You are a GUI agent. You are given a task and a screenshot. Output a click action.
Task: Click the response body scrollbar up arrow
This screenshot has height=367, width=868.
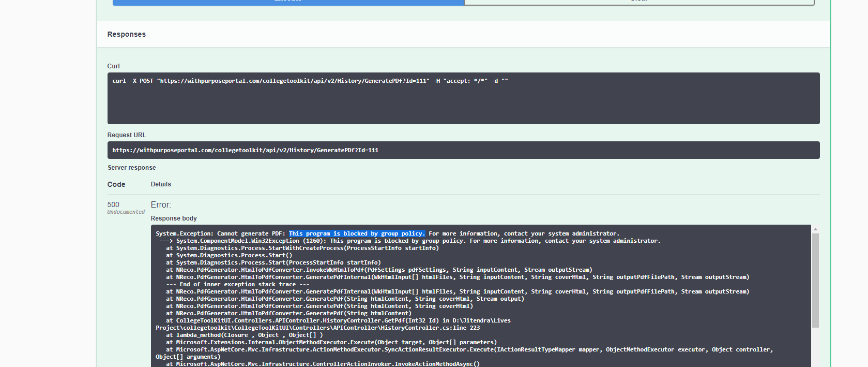815,229
